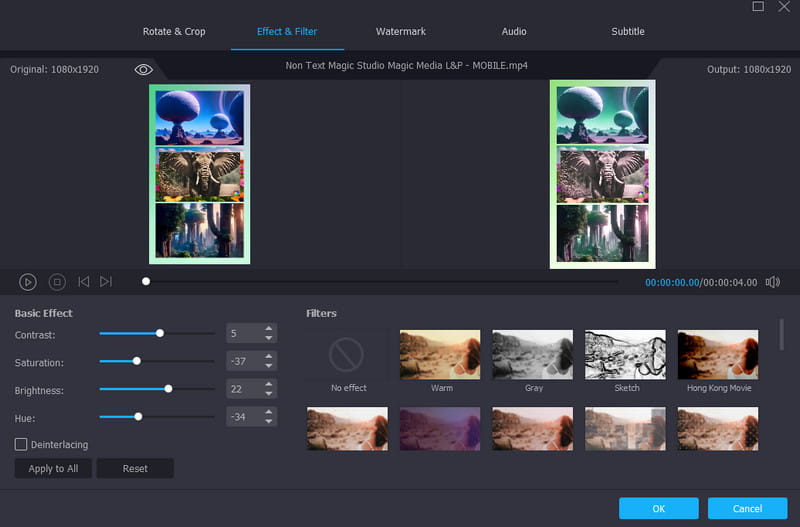Image resolution: width=800 pixels, height=527 pixels.
Task: Click the Stop playback button
Action: [x=57, y=282]
